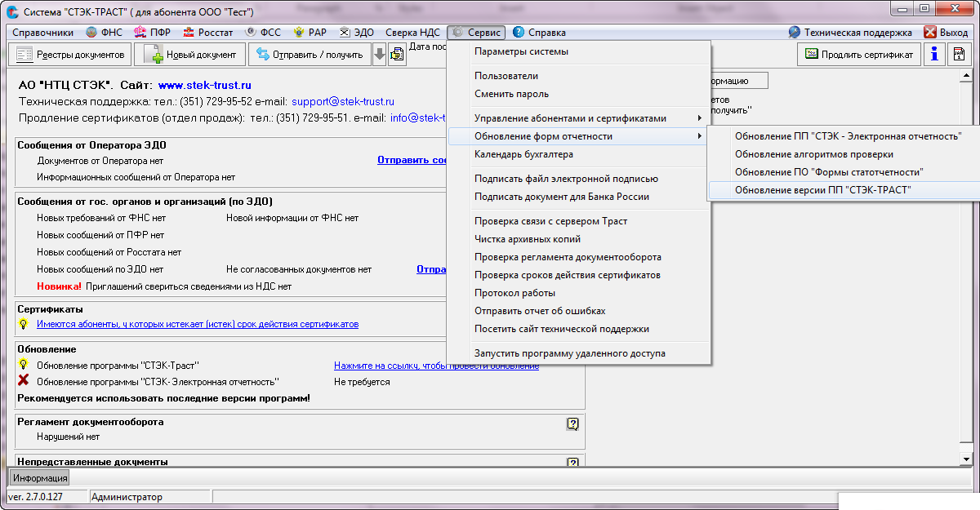
Task: Close the Сервис menu via its header
Action: tap(477, 33)
